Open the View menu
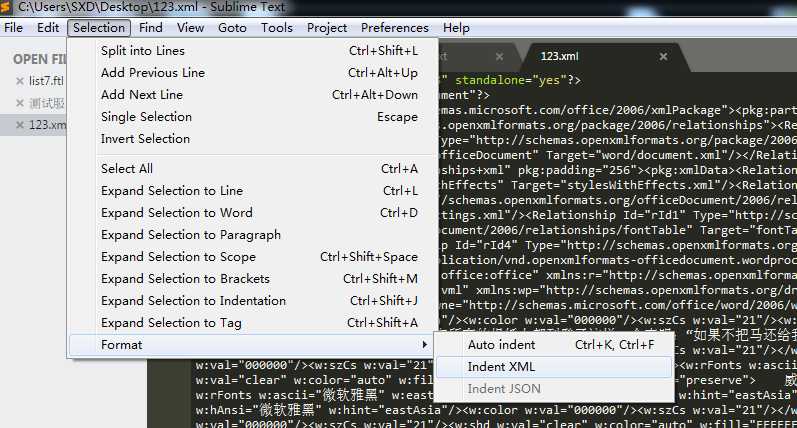Viewport: 797px width, 428px height. pyautogui.click(x=190, y=27)
